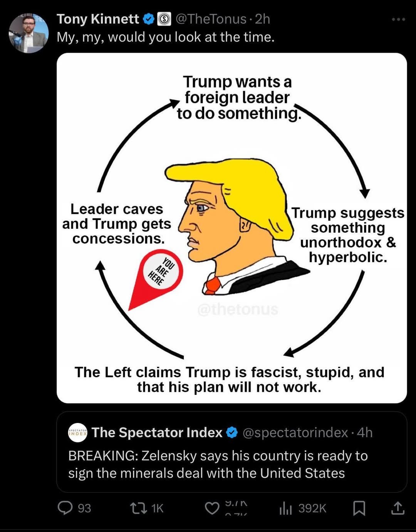The width and height of the screenshot is (416, 532).
Task: Open the @TheTonus handle link
Action: pyautogui.click(x=211, y=19)
